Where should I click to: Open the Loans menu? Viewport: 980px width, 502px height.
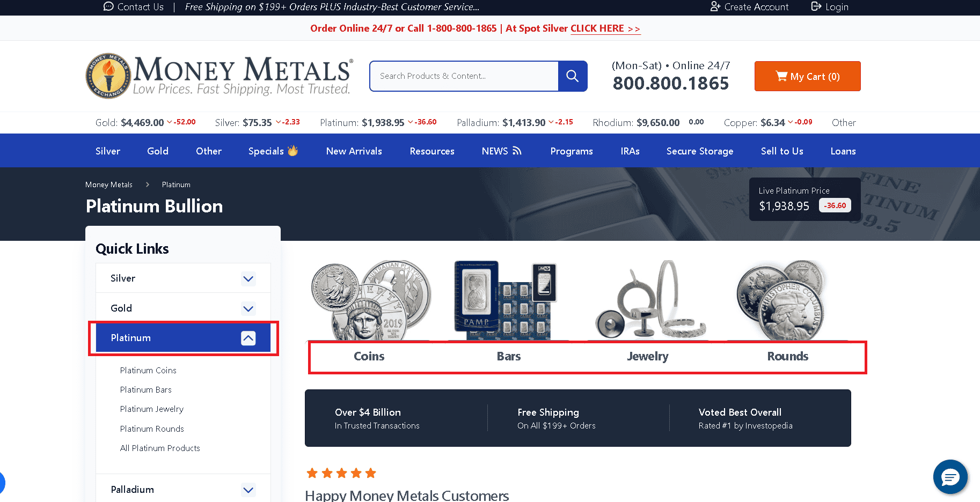(843, 151)
